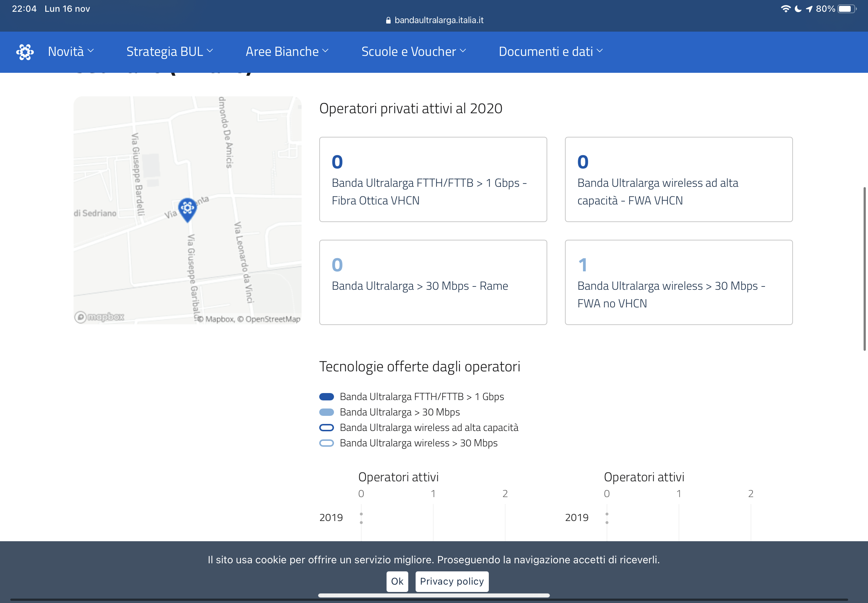Screen dimensions: 868x603
Task: Toggle FTTH/FTTB > 1 Gbps legend item
Action: 421,397
